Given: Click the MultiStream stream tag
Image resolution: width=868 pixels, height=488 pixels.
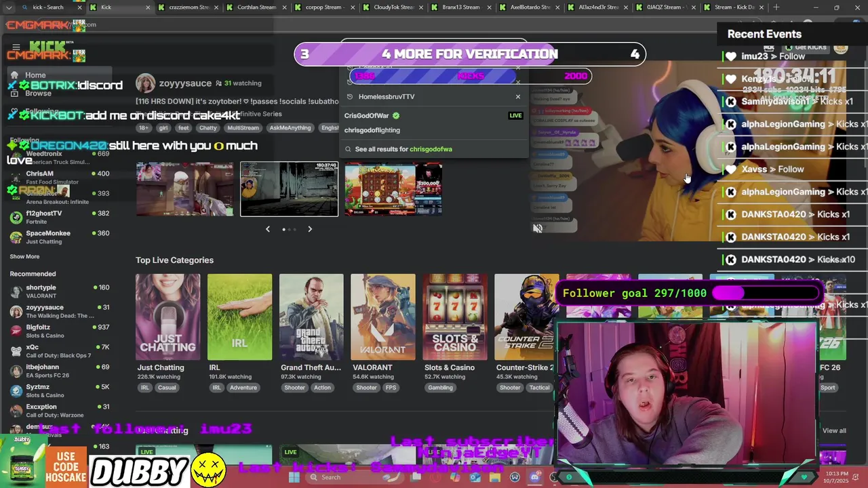Looking at the screenshot, I should tap(243, 128).
